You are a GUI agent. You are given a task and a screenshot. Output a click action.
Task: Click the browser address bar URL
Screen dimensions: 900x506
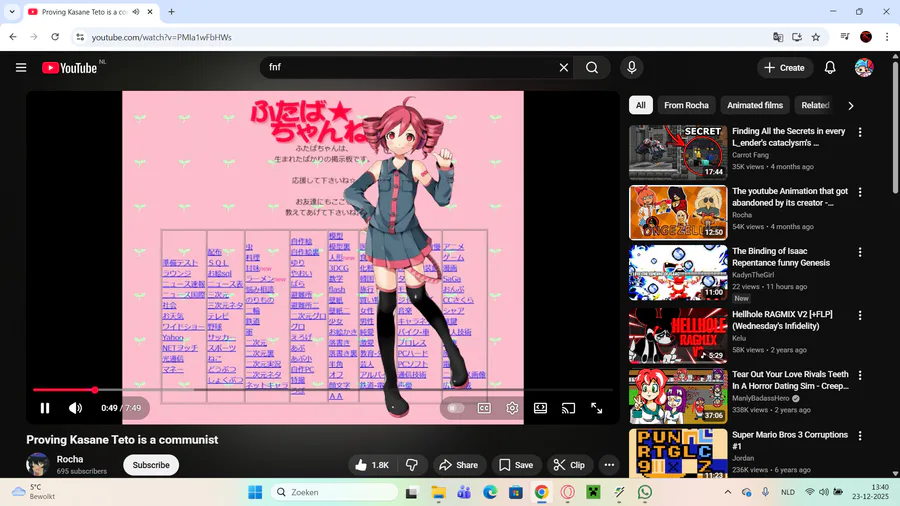coord(162,37)
